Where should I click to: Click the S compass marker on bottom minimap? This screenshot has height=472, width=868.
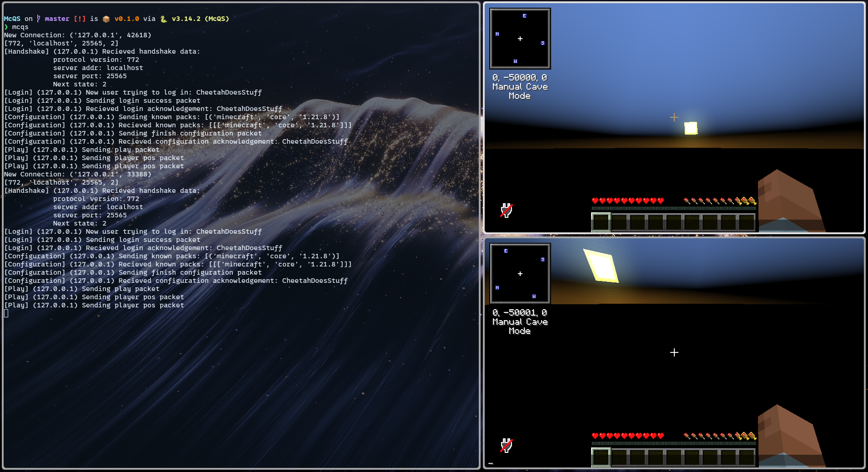(x=542, y=260)
